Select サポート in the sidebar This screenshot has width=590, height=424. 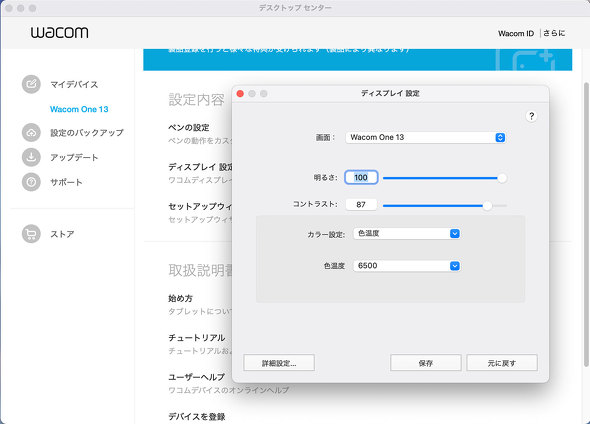[66, 182]
